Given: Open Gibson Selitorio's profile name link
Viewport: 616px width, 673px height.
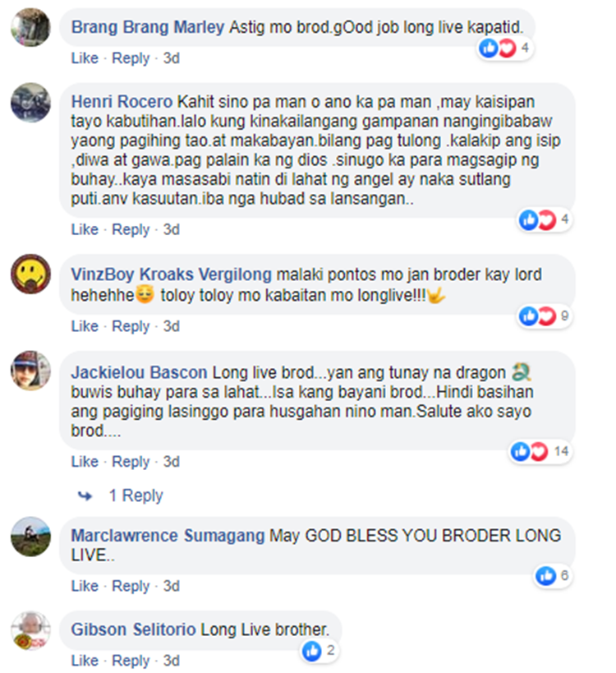Looking at the screenshot, I should click(133, 629).
